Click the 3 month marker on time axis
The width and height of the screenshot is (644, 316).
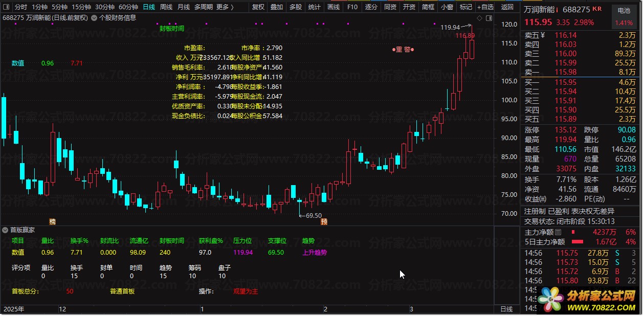coord(411,309)
